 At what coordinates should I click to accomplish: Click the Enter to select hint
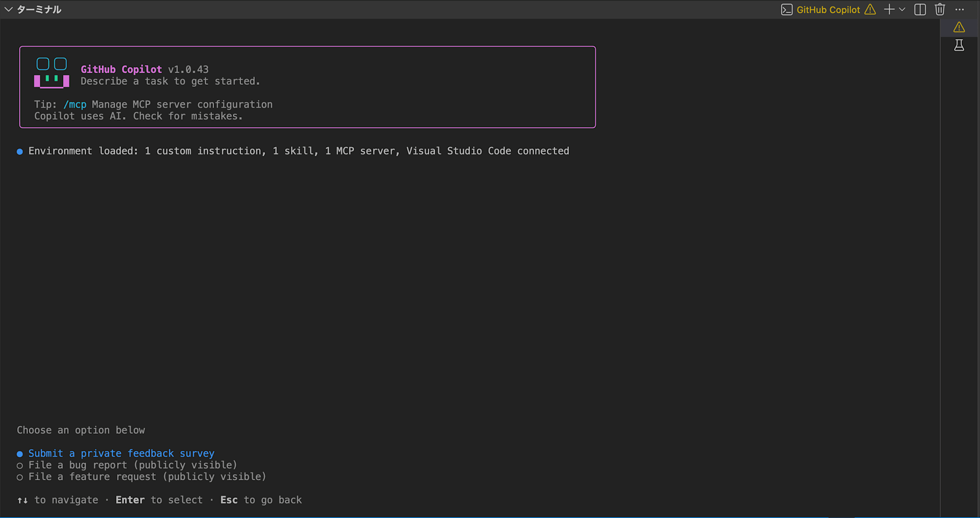coord(159,500)
